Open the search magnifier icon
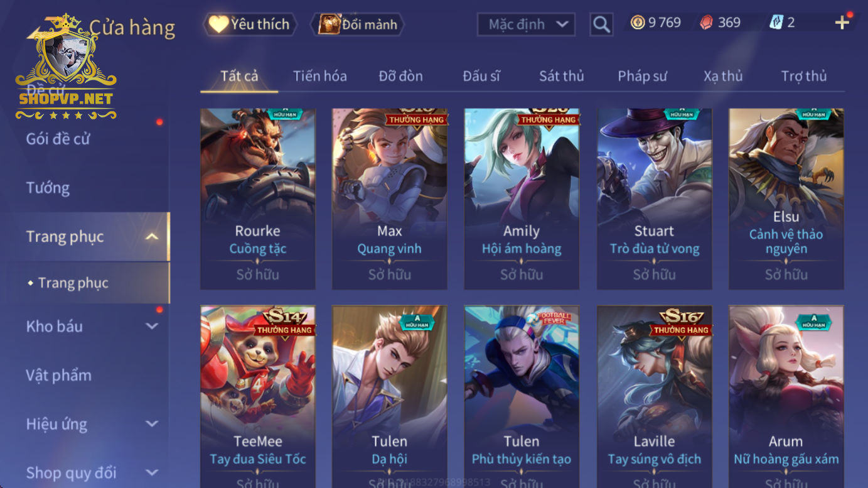The height and width of the screenshot is (488, 868). (601, 24)
